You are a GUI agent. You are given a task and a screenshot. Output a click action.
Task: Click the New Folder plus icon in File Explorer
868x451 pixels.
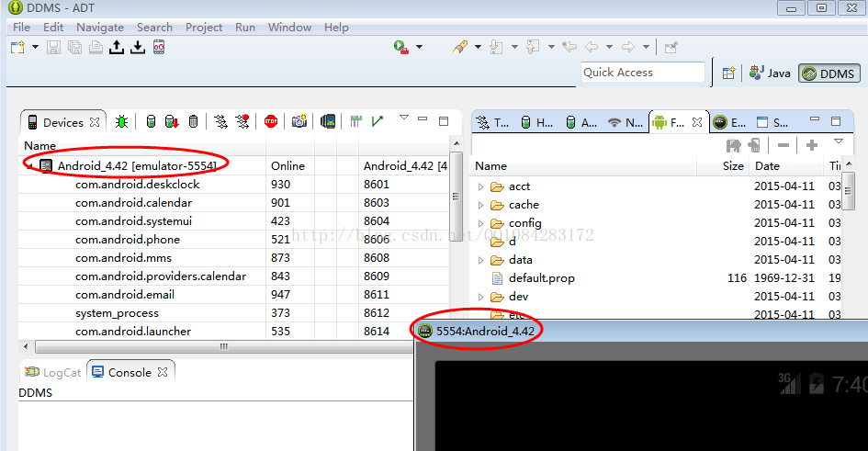tap(812, 145)
